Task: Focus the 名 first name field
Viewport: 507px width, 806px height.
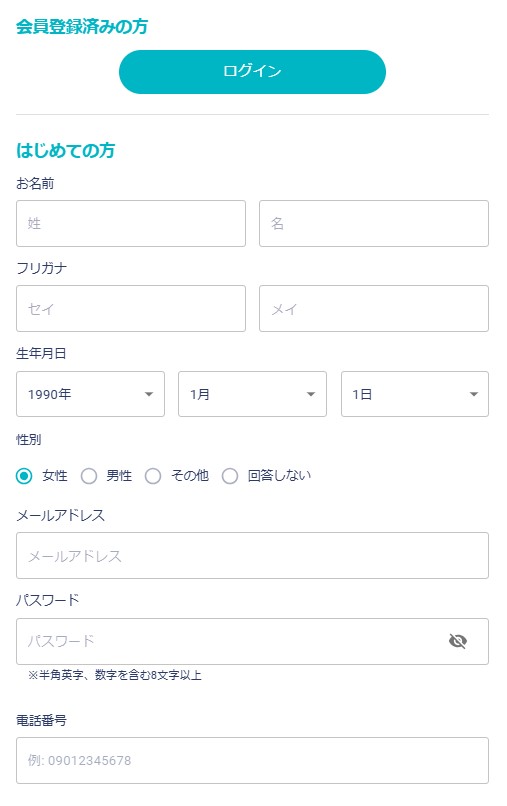Action: (x=374, y=224)
